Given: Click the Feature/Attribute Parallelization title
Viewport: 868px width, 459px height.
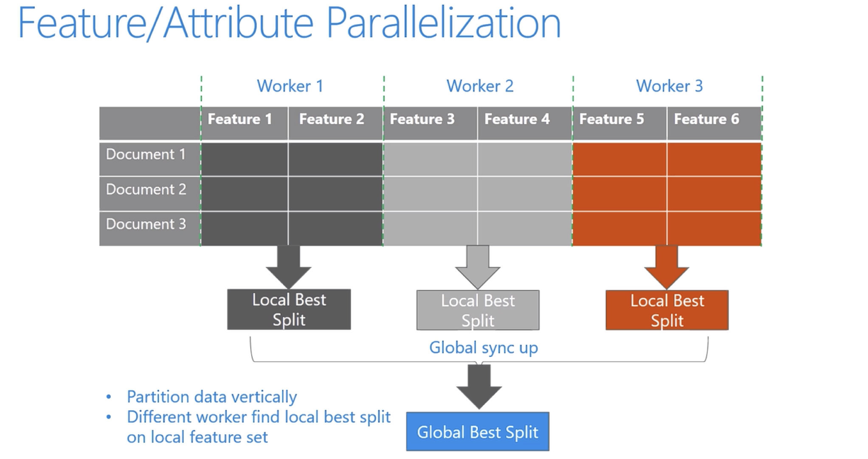Looking at the screenshot, I should (x=290, y=23).
